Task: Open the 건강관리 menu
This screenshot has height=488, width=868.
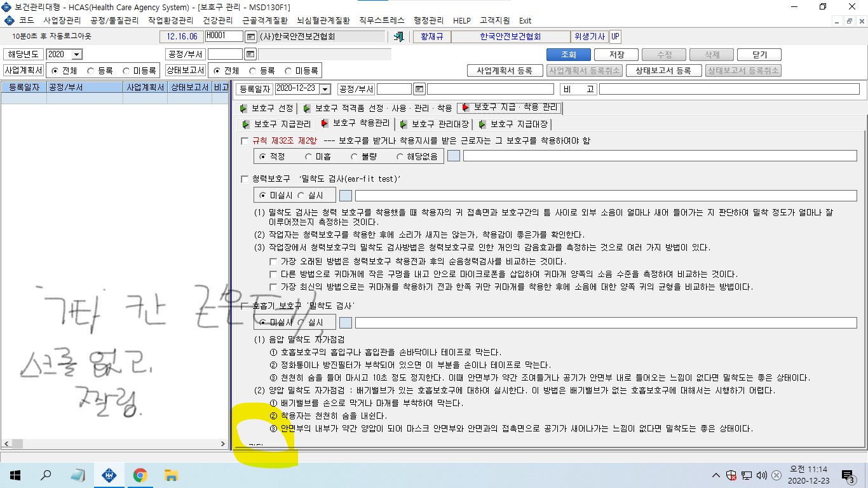Action: coord(219,20)
